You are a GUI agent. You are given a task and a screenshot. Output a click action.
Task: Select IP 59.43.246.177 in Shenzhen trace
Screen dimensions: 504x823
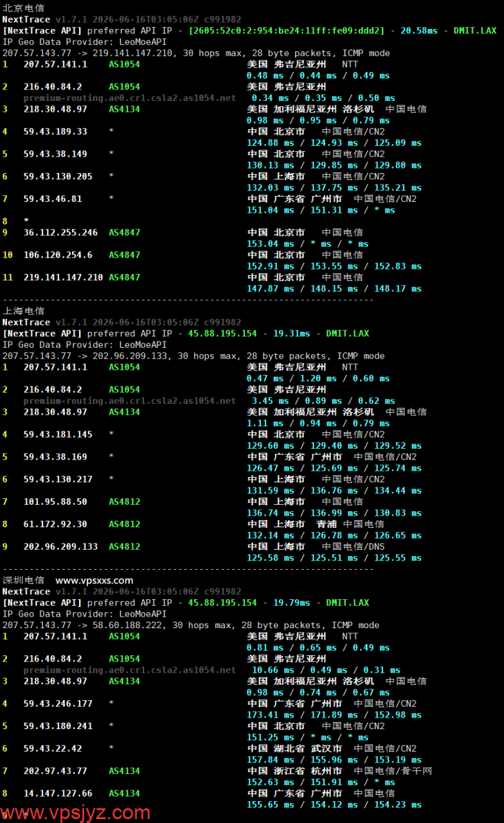click(58, 703)
